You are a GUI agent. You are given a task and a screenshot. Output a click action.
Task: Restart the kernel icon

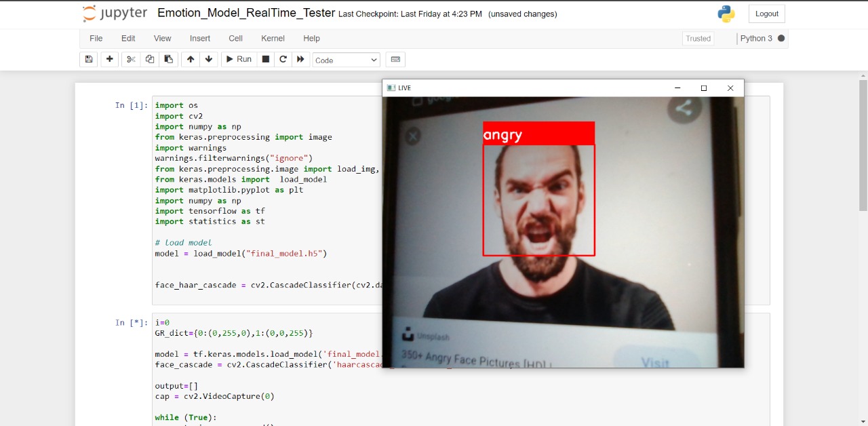click(x=283, y=60)
